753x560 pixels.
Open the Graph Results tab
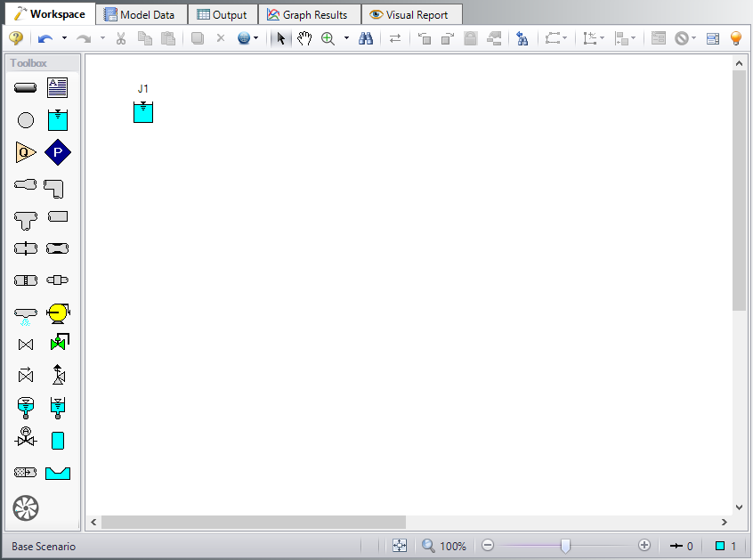308,14
